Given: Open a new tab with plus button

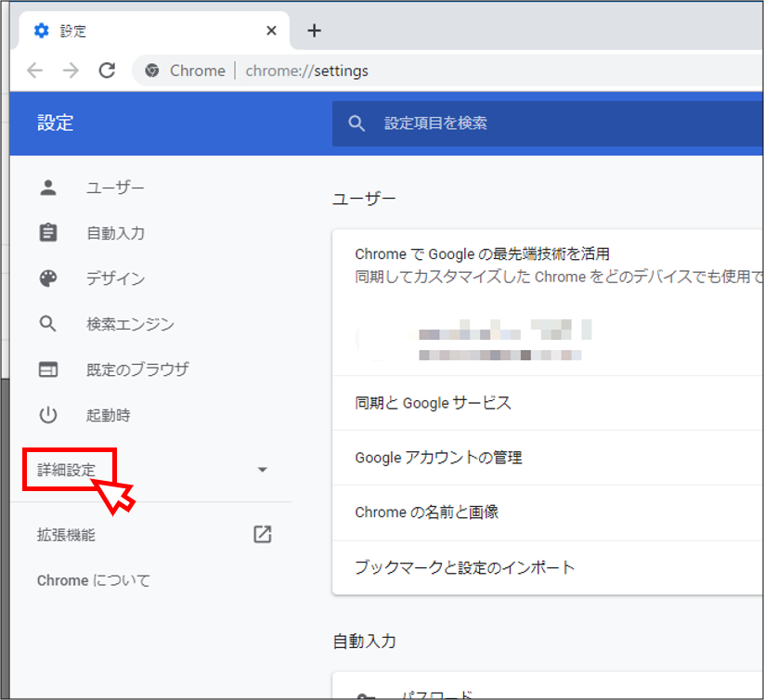Looking at the screenshot, I should tap(314, 31).
